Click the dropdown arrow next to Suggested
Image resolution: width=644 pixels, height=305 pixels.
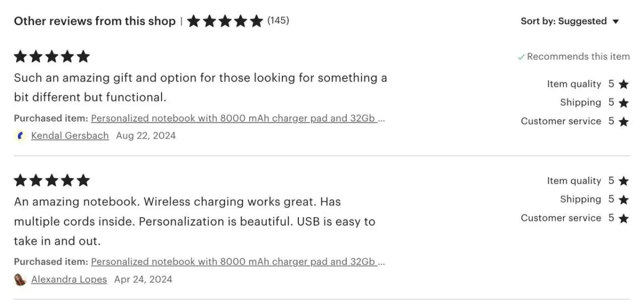point(616,22)
